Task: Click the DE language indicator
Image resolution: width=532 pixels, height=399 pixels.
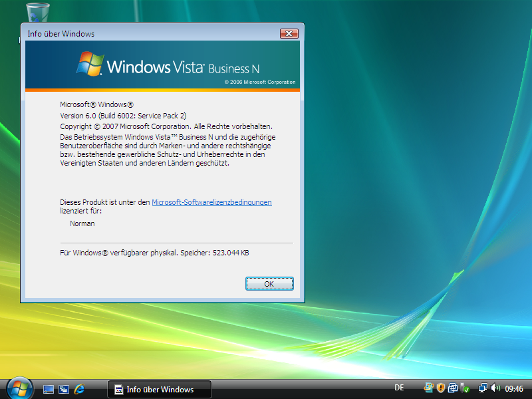Action: point(399,388)
